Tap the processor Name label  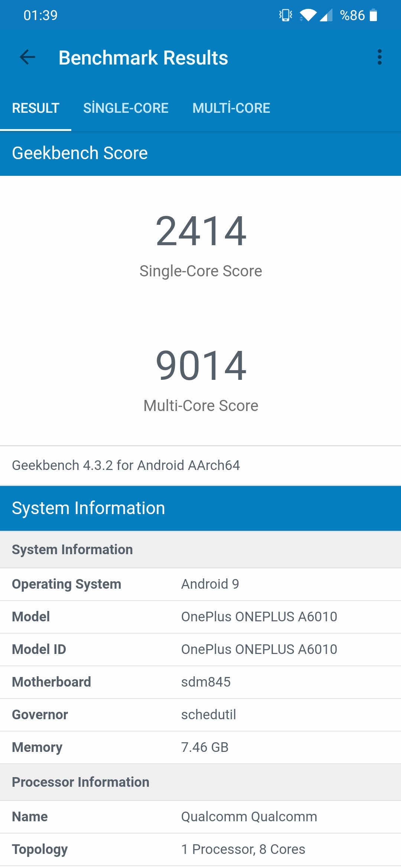pyautogui.click(x=30, y=816)
